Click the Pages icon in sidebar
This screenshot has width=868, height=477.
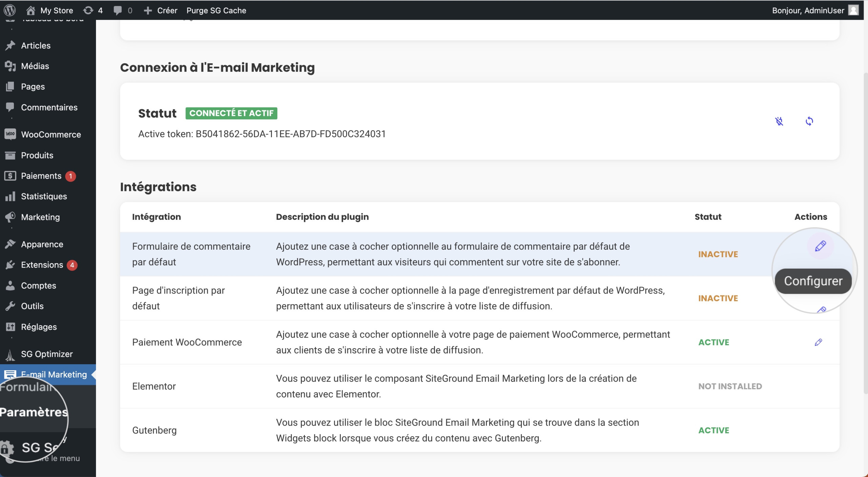point(10,87)
